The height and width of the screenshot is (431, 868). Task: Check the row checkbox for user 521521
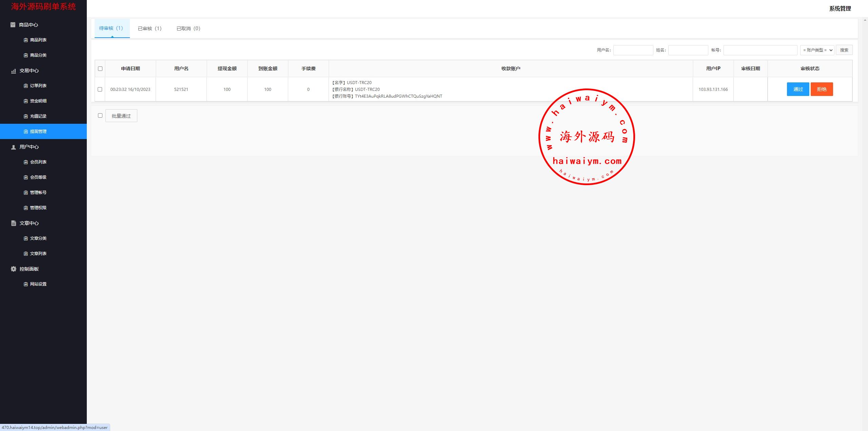point(100,90)
